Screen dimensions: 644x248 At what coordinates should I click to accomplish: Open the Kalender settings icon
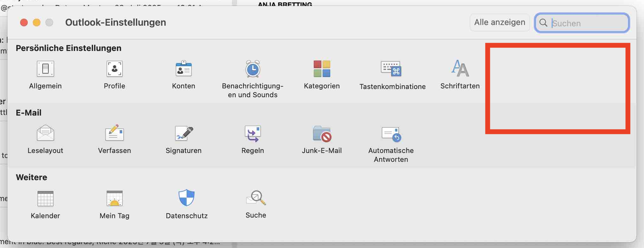pyautogui.click(x=45, y=198)
